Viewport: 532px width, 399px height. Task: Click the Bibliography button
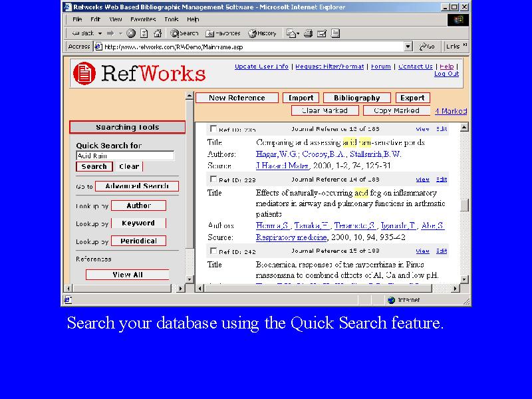pyautogui.click(x=357, y=98)
